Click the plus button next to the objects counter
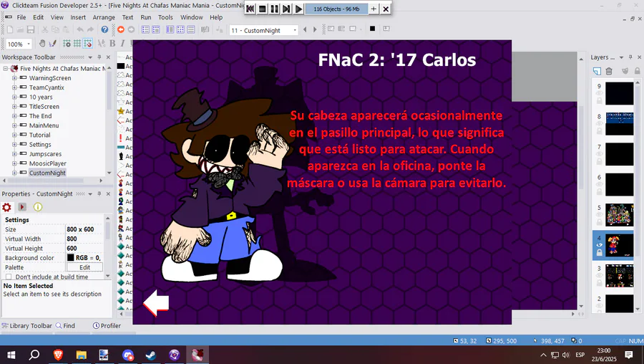 point(374,9)
